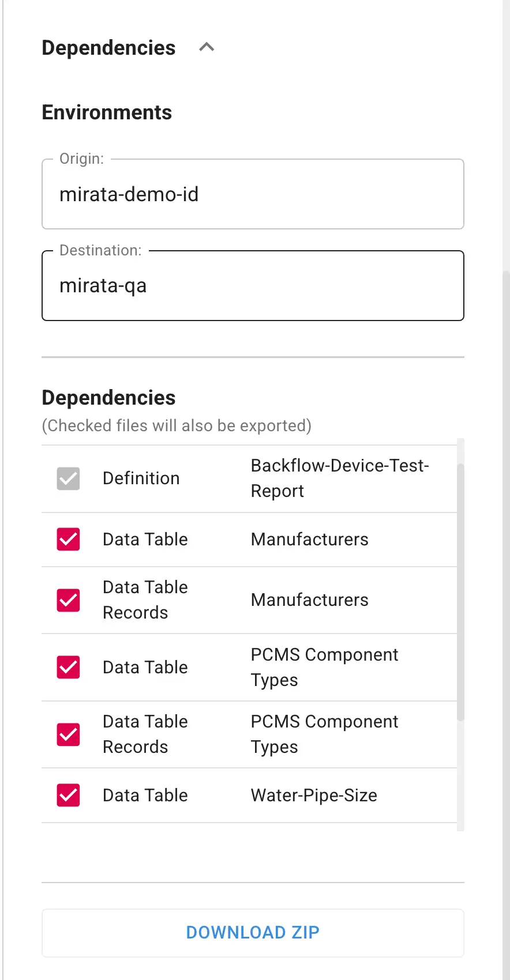Click the PCMS Component Types row label
This screenshot has height=980, width=510.
tap(324, 667)
